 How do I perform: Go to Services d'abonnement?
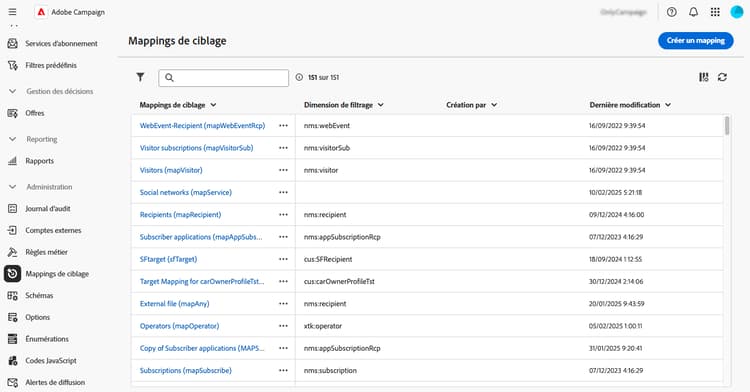tap(61, 44)
